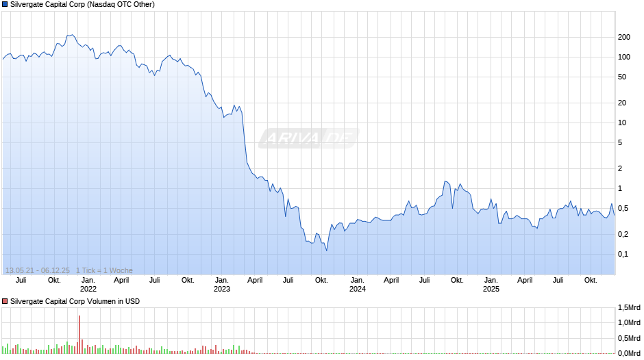Click the '2025' year label on time axis
The image size is (644, 360).
pos(491,289)
